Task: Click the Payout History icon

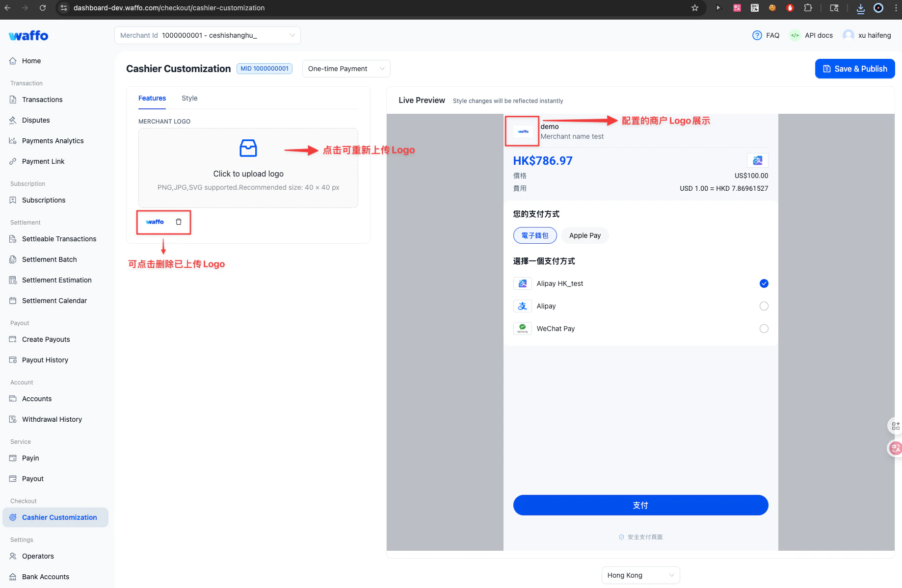Action: (13, 360)
